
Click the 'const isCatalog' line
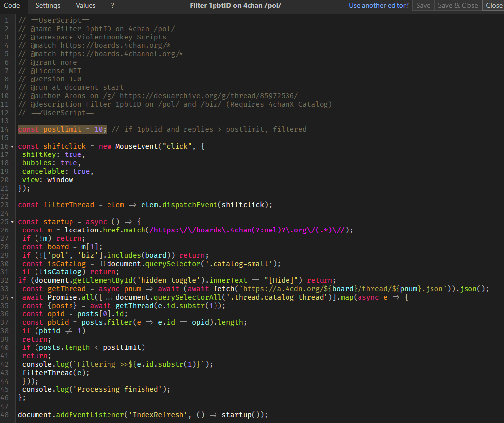(x=151, y=264)
